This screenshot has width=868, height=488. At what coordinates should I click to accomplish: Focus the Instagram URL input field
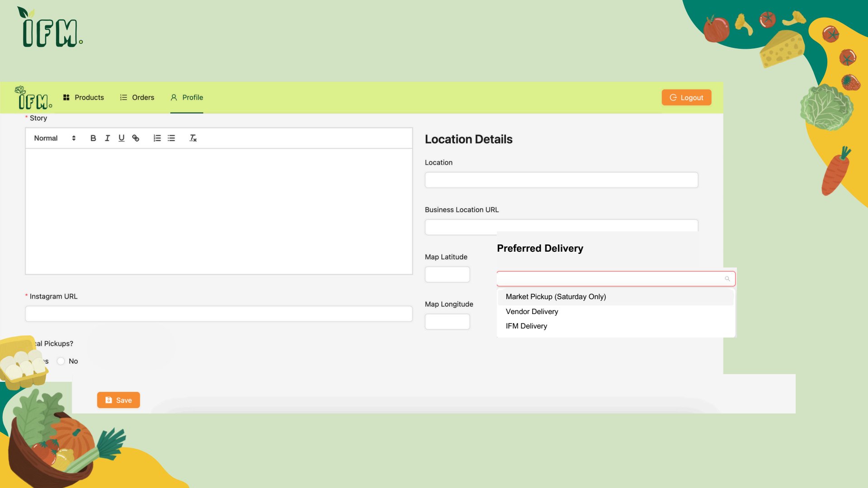coord(219,314)
